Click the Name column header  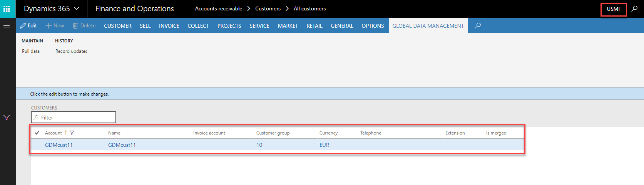[x=114, y=133]
